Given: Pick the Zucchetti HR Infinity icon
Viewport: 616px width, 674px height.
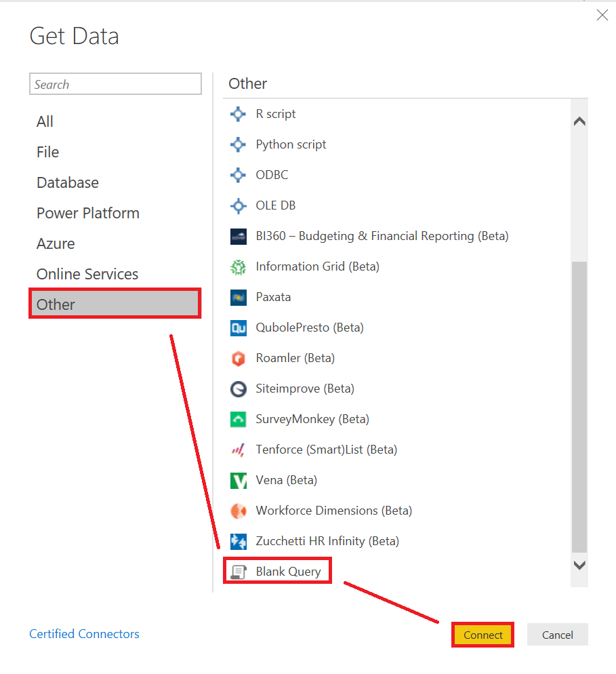Looking at the screenshot, I should (238, 541).
